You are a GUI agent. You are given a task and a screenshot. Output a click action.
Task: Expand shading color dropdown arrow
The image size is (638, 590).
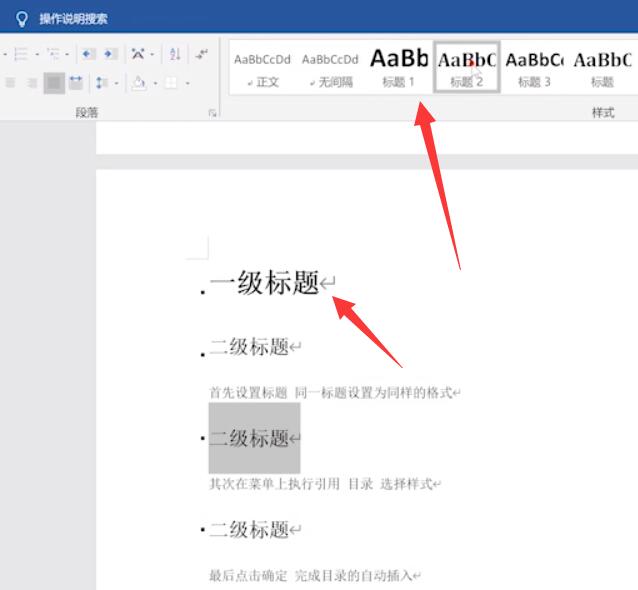coord(155,83)
